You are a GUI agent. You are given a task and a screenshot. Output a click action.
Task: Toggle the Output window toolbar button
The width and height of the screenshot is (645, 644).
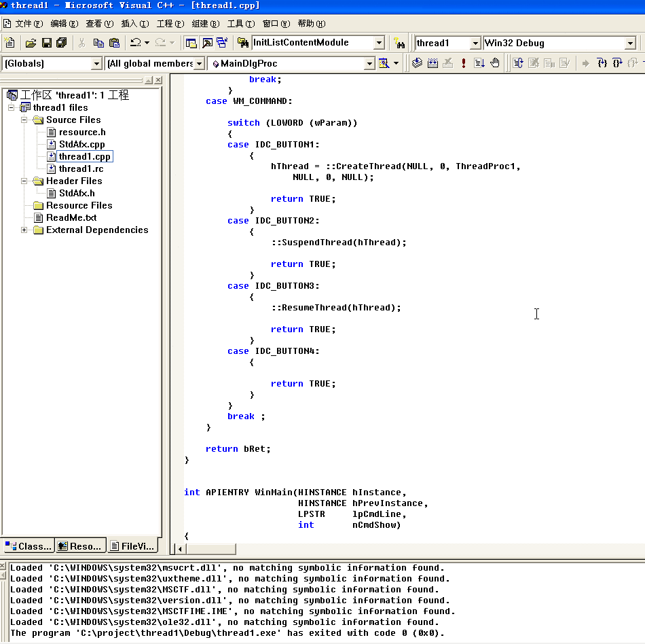click(x=207, y=43)
